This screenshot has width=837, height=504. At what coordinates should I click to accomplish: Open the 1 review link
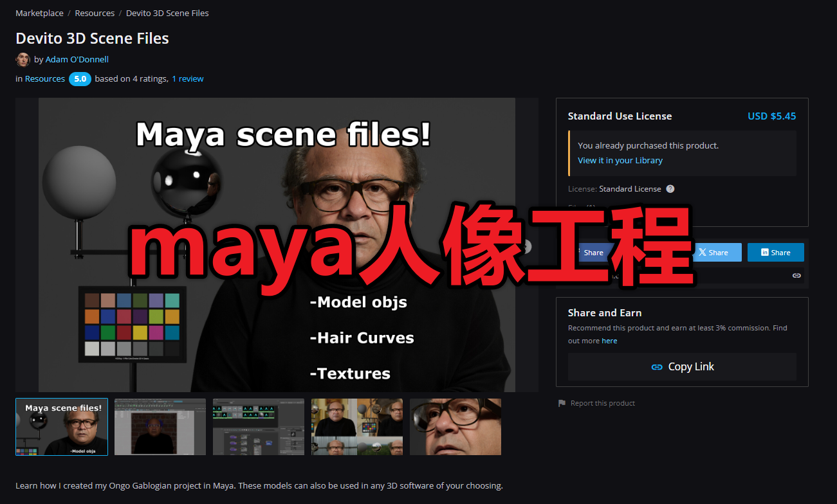[x=188, y=79]
